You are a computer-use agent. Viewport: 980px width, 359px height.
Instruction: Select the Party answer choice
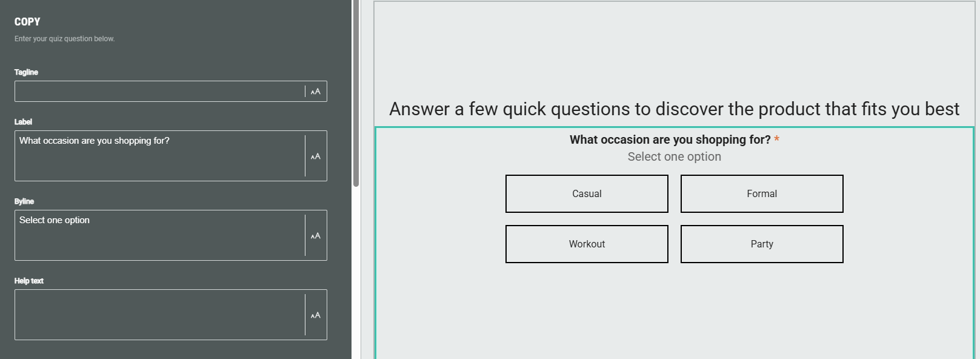click(x=762, y=244)
